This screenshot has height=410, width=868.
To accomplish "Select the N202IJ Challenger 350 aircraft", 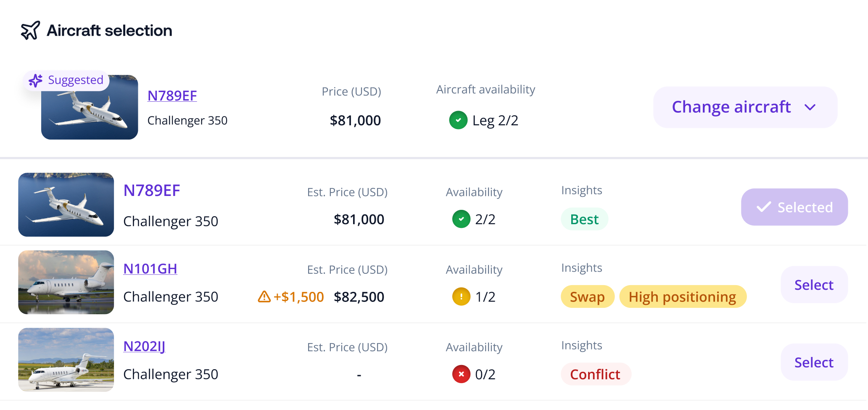I will (814, 362).
